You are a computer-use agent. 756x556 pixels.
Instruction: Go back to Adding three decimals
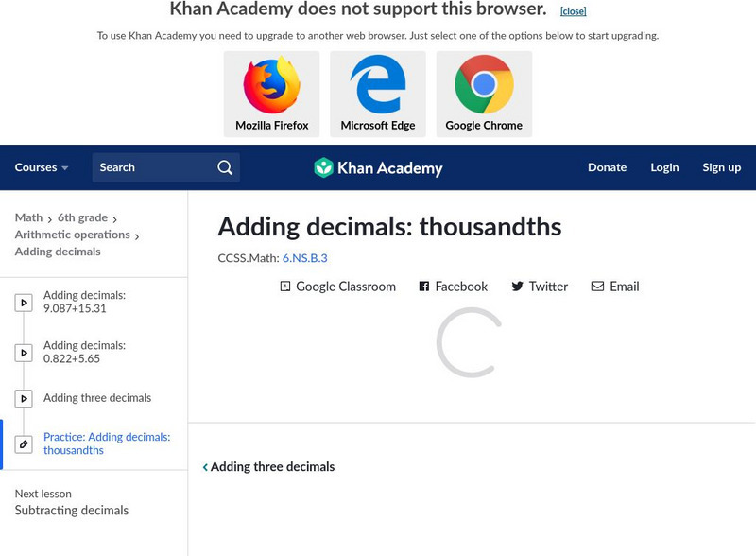point(269,466)
